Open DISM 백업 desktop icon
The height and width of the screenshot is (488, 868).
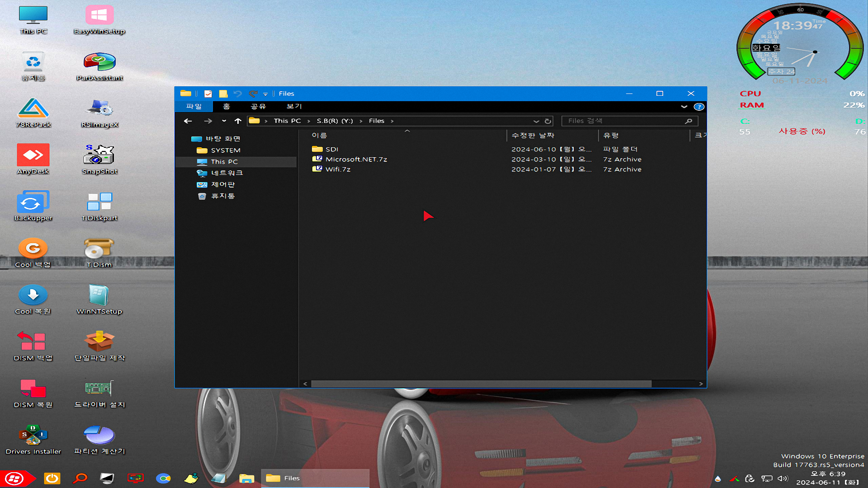click(33, 346)
